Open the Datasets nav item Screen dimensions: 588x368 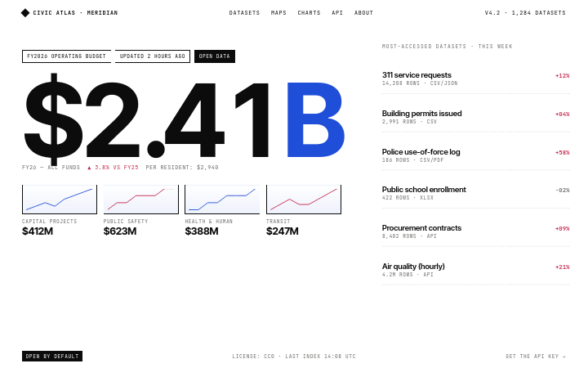(x=244, y=13)
